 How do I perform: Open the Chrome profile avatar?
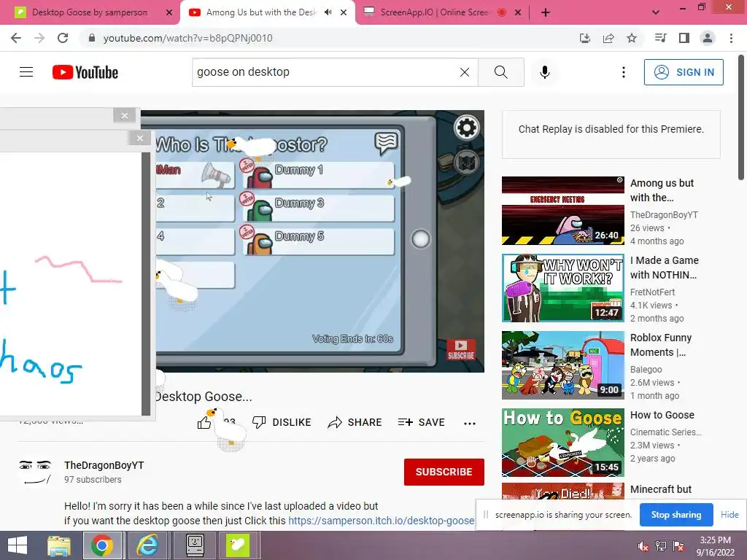point(708,38)
